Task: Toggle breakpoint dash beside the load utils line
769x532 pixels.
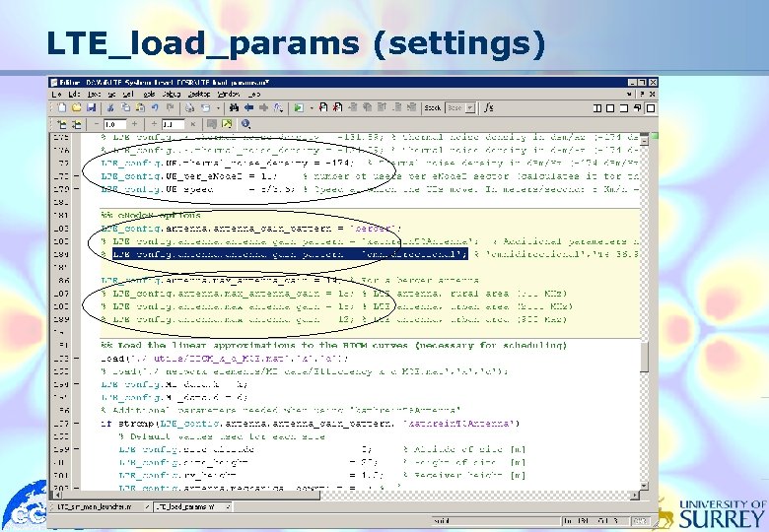Action: click(77, 358)
